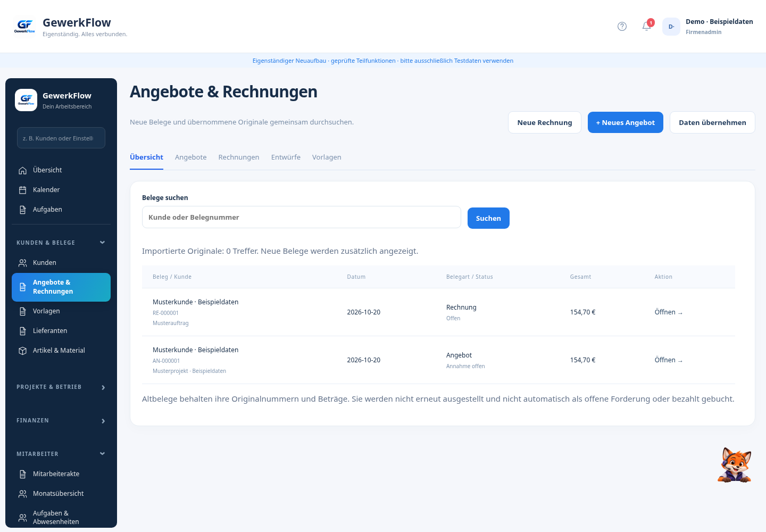This screenshot has height=532, width=766.
Task: Go to Kalender in the sidebar
Action: click(61, 190)
